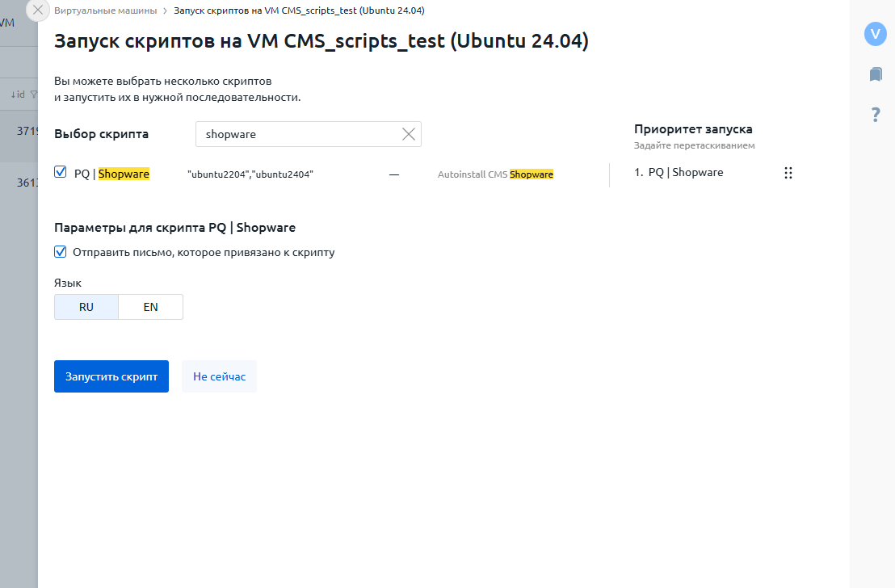This screenshot has height=588, width=895.
Task: Close the script launch panel
Action: click(38, 10)
